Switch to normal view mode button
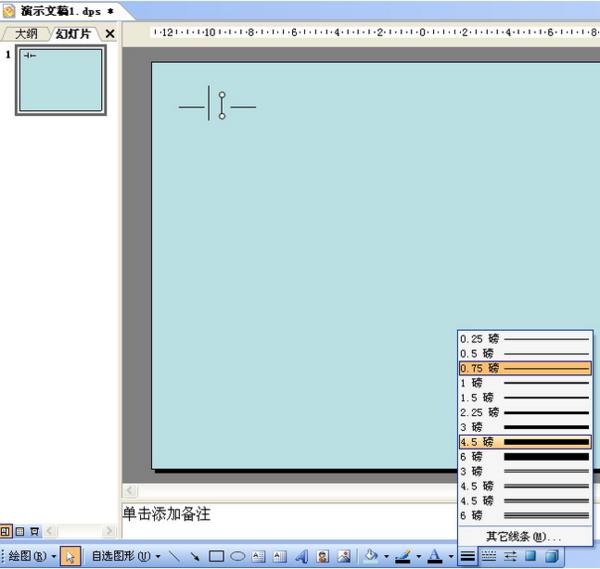The width and height of the screenshot is (600, 569). [5, 531]
